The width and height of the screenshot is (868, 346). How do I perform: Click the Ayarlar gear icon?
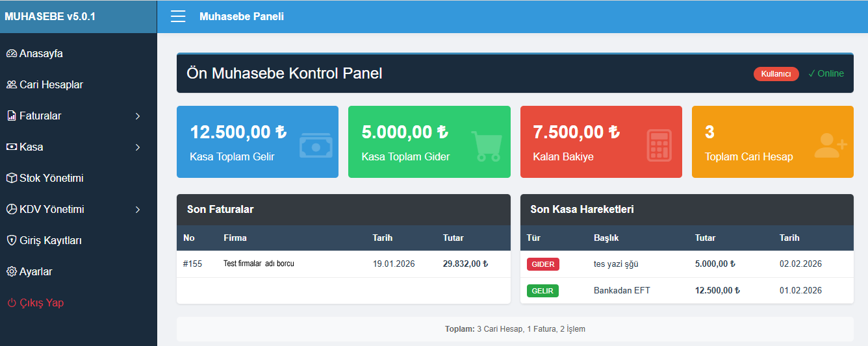[x=12, y=272]
